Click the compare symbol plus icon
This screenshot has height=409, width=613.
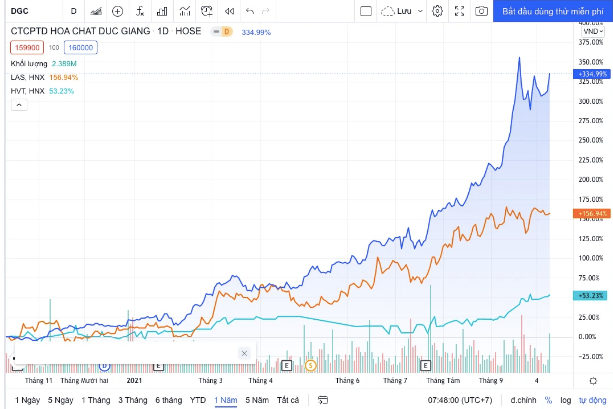coord(118,11)
